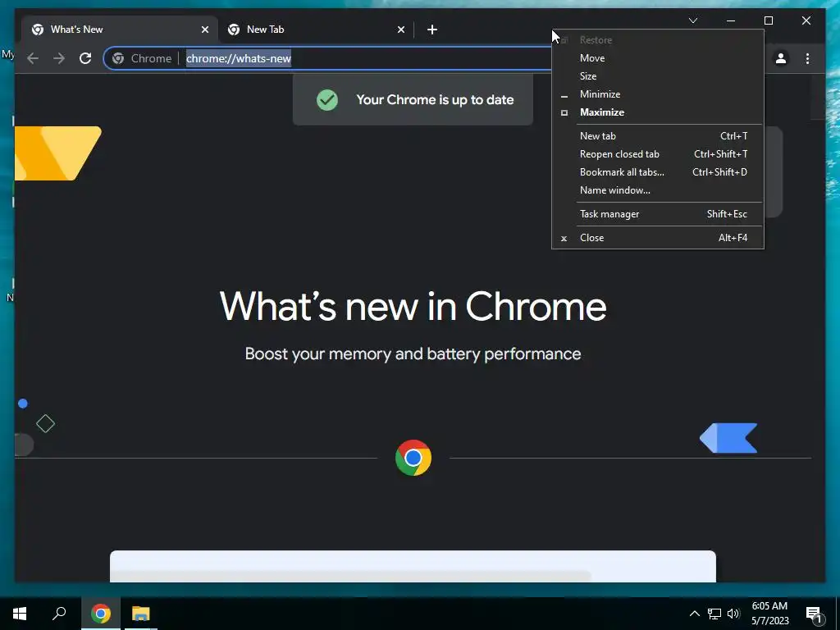This screenshot has width=840, height=630.
Task: Close the Chrome window from title bar
Action: tap(806, 21)
